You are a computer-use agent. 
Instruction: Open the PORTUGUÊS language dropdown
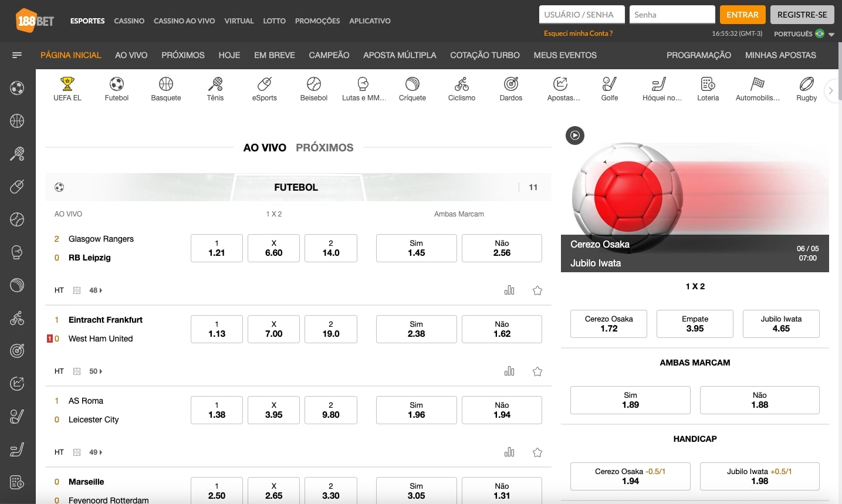tap(804, 33)
